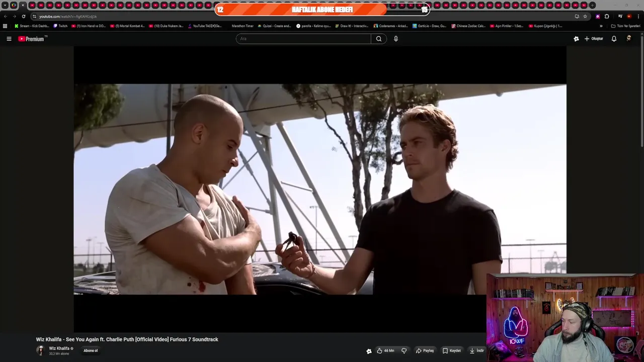Open Tüm Yer İşaretleri folder
Image resolution: width=644 pixels, height=362 pixels.
(625, 26)
